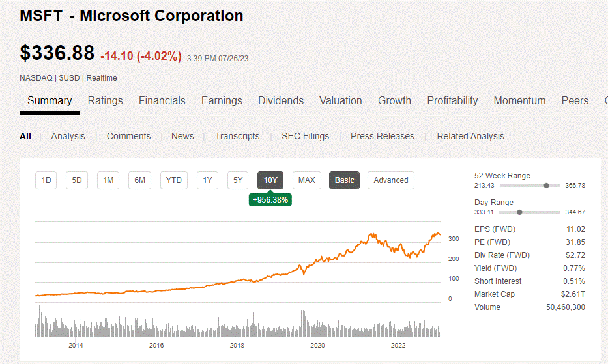Click the 52 Week Range slider marker
This screenshot has width=608, height=364.
point(546,186)
